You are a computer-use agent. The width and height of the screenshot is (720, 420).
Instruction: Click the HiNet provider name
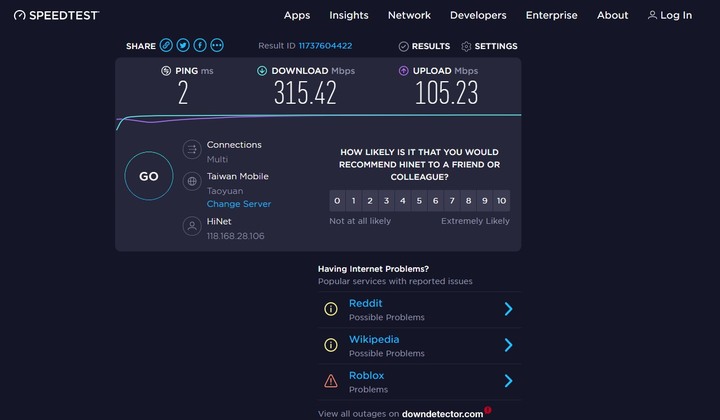219,221
